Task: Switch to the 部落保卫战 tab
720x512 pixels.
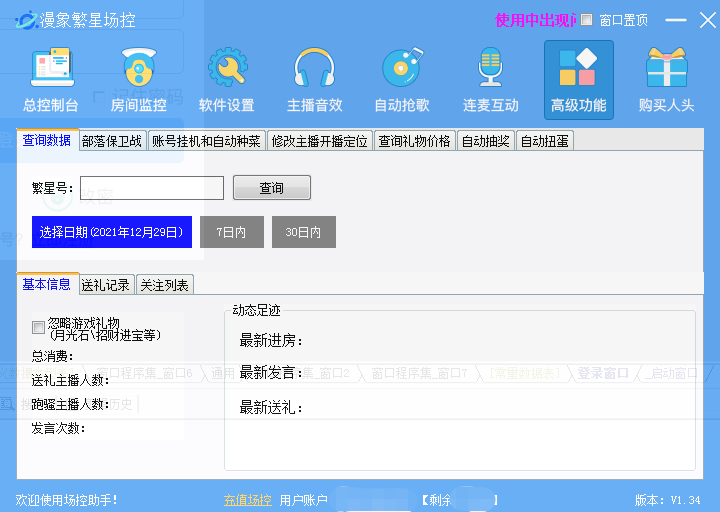Action: [x=112, y=141]
